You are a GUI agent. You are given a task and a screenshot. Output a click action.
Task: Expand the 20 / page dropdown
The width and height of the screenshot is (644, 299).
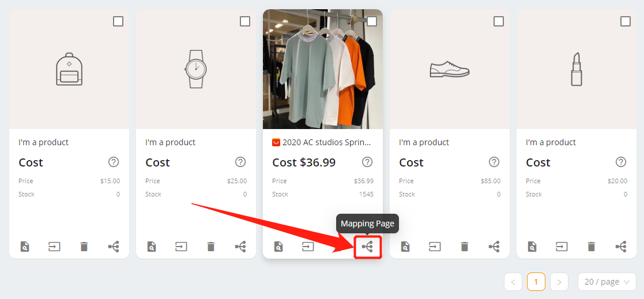point(607,282)
